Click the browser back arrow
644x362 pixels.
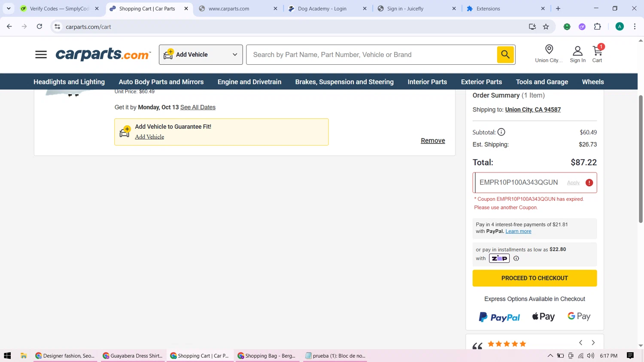[9, 27]
